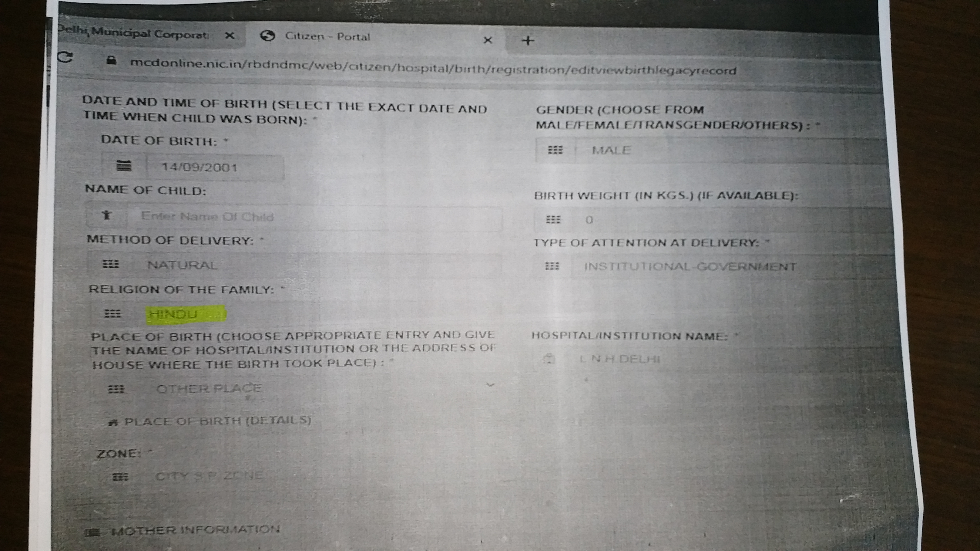
Task: Click the chevron arrow on OTHER PLACE dropdown
Action: (x=490, y=385)
